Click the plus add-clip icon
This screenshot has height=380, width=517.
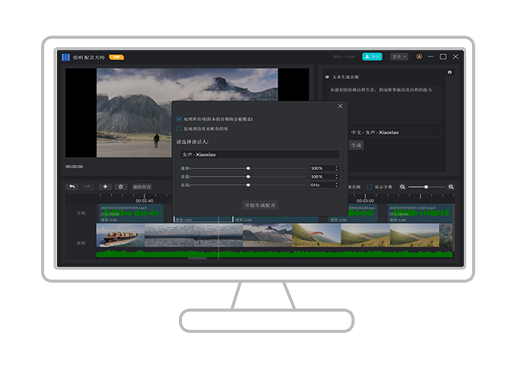pos(105,187)
